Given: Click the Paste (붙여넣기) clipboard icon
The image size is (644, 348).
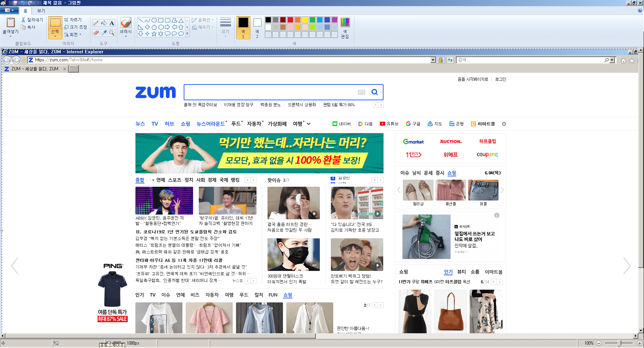Looking at the screenshot, I should pos(11,22).
